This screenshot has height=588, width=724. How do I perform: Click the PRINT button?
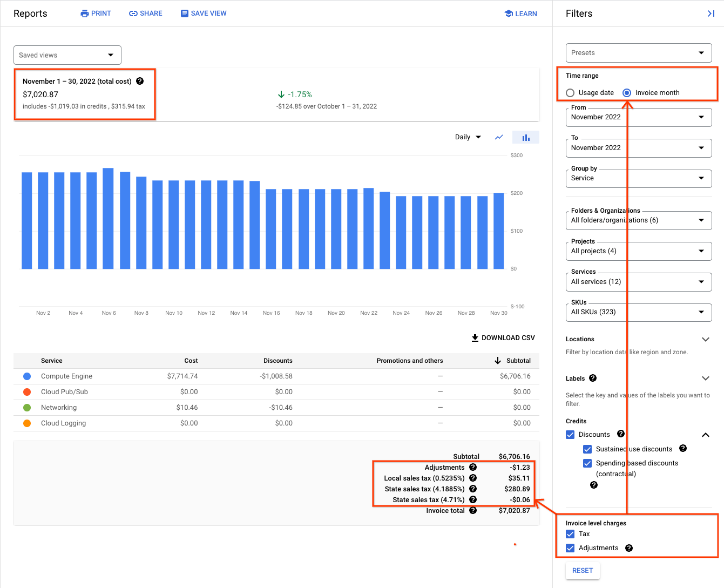96,13
